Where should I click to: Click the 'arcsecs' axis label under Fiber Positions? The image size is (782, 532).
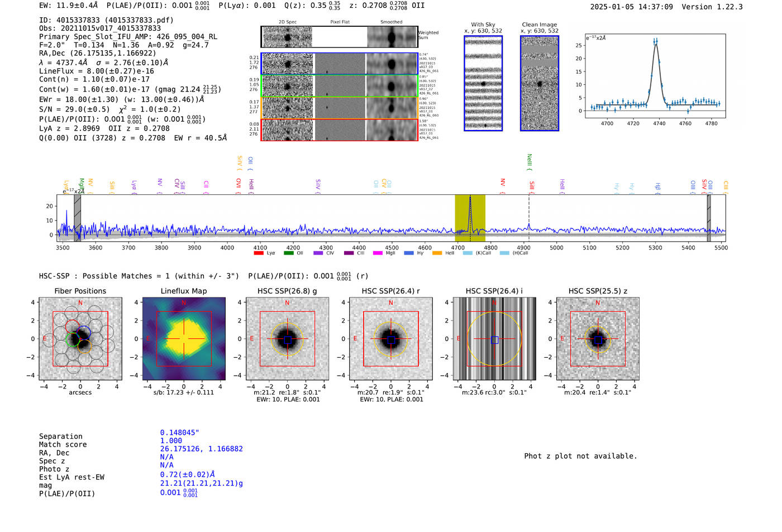point(80,392)
